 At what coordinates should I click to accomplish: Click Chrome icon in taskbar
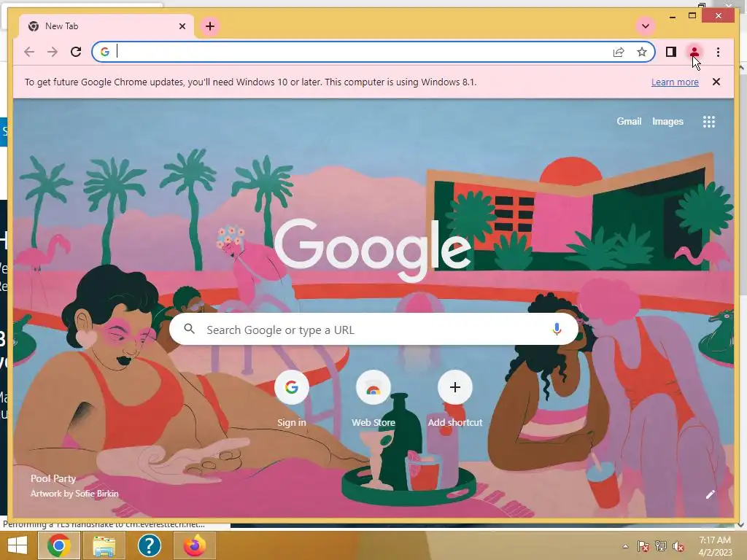click(58, 545)
